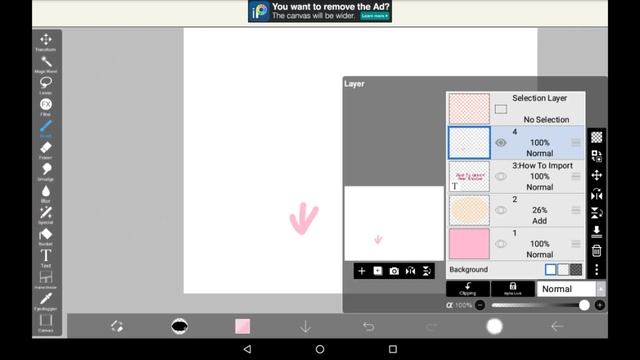Select the Frame Divider tool
The width and height of the screenshot is (640, 360).
click(x=46, y=280)
